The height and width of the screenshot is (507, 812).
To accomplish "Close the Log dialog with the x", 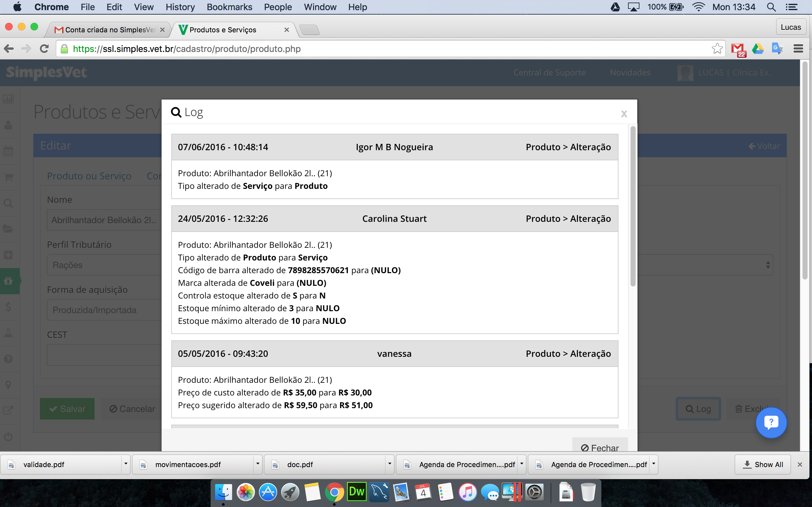I will [624, 114].
